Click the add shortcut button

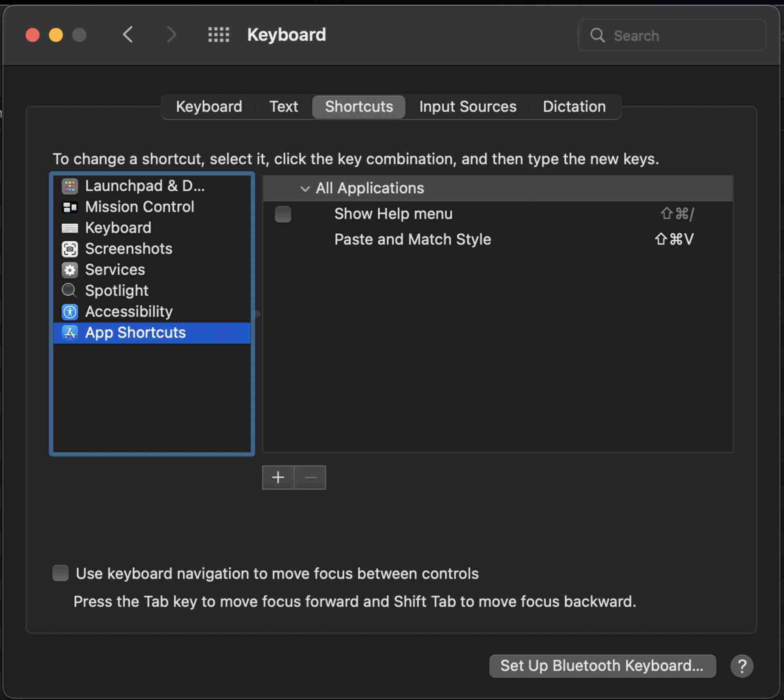click(x=278, y=477)
